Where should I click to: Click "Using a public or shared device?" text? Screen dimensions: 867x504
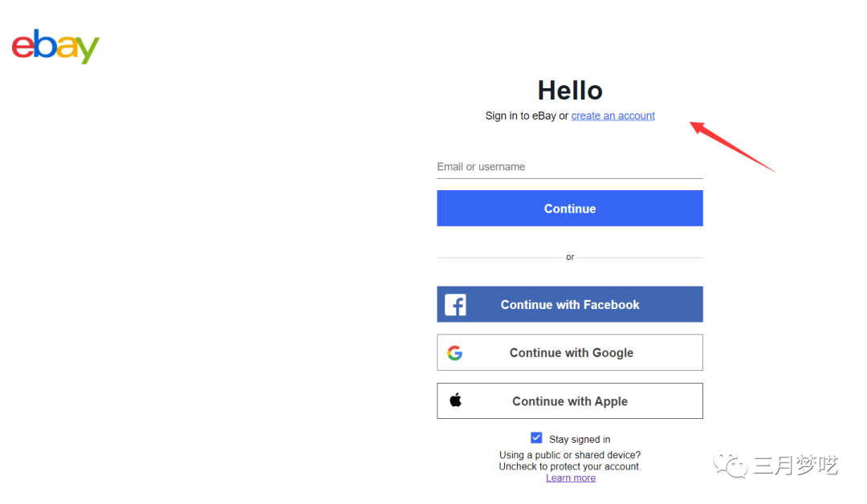tap(570, 455)
